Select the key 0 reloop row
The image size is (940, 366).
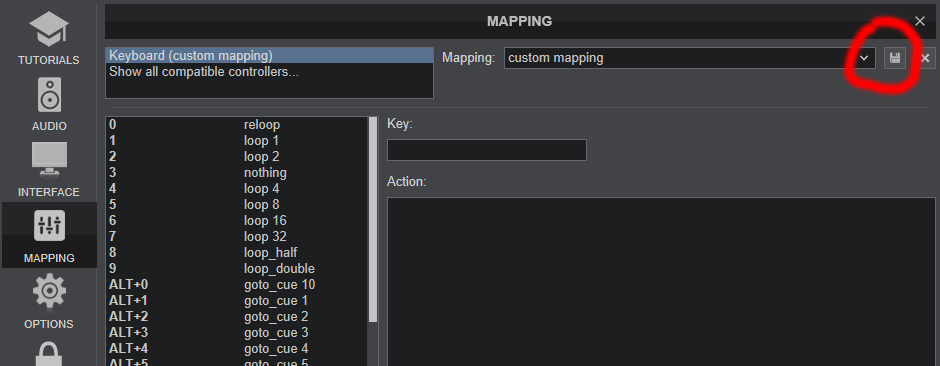237,125
